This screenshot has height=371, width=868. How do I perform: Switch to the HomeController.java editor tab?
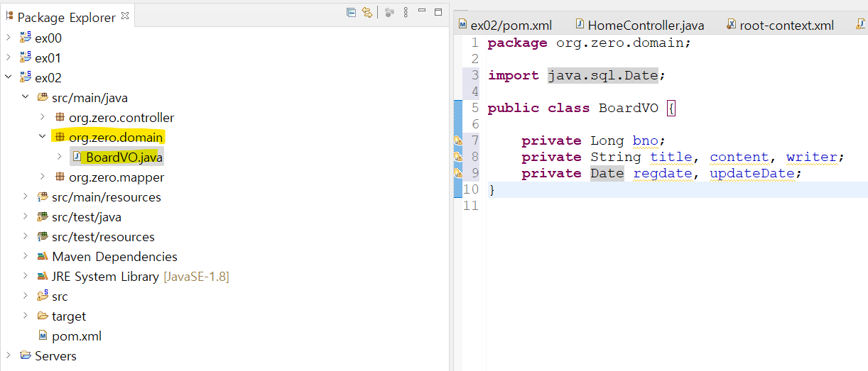tap(639, 25)
